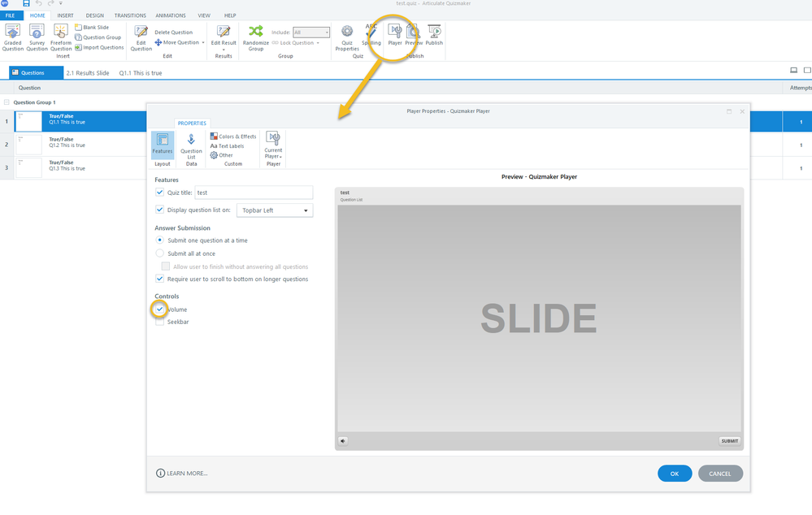Viewport: 812px width, 515px height.
Task: Click SUBMIT button in player preview
Action: tap(730, 441)
